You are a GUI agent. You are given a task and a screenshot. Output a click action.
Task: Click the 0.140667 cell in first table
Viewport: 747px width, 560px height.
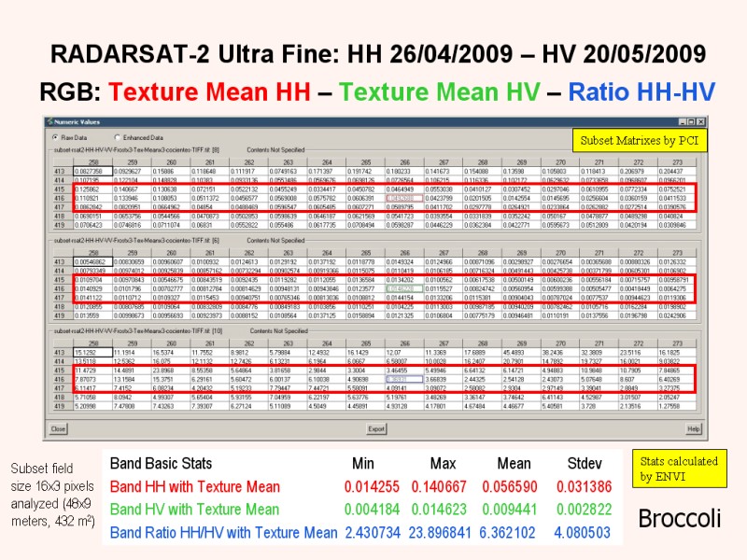click(130, 189)
